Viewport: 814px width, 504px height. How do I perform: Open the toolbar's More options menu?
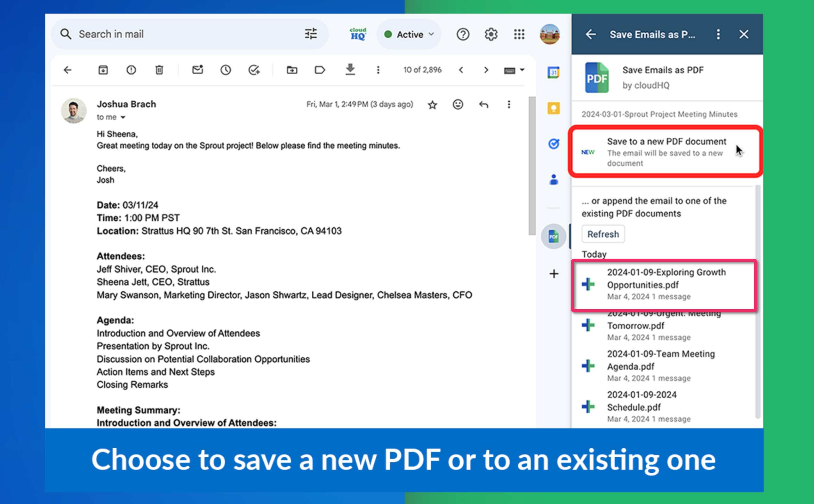click(378, 70)
